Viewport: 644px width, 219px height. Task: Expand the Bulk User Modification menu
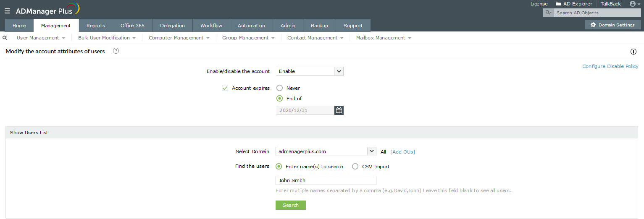[107, 38]
